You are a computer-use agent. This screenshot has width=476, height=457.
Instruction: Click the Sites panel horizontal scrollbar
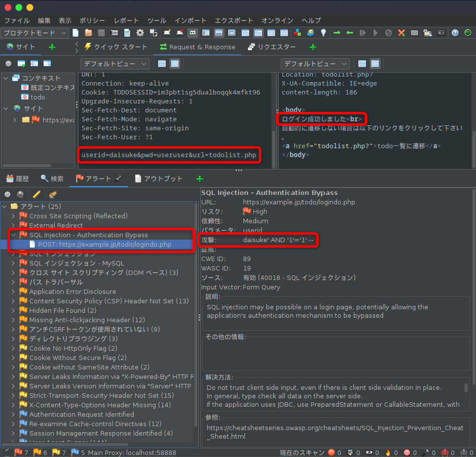click(x=27, y=166)
